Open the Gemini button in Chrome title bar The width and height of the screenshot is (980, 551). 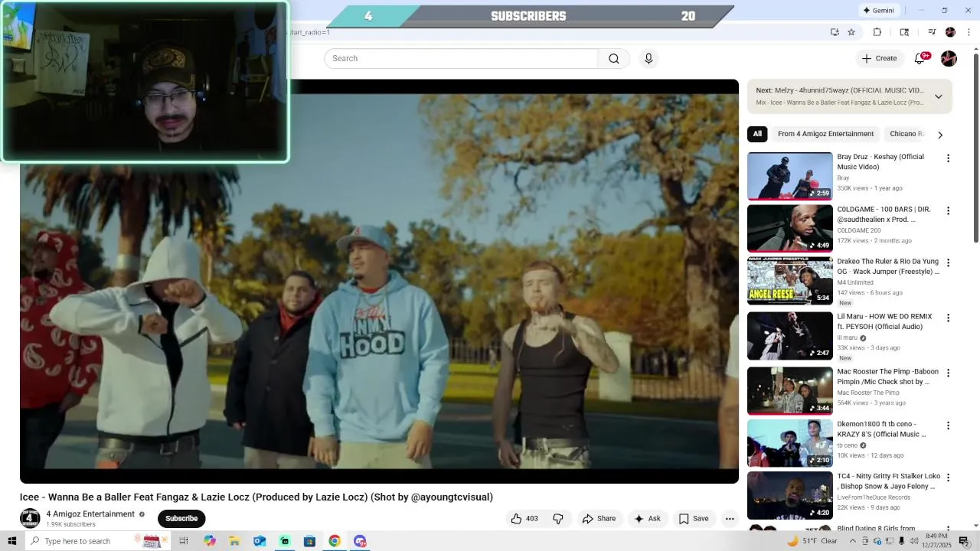[879, 11]
